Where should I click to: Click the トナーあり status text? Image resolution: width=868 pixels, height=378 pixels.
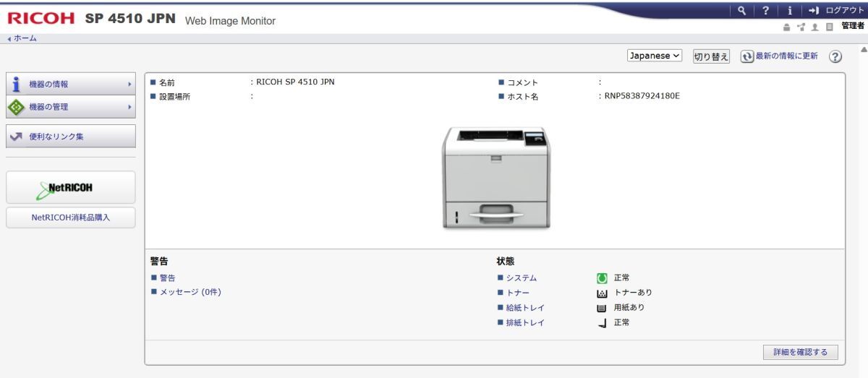(633, 293)
